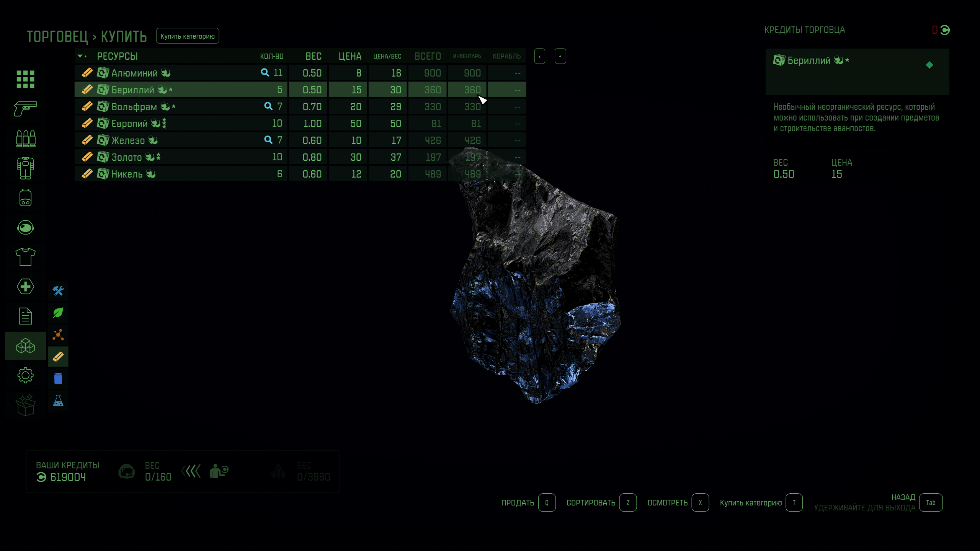The width and height of the screenshot is (980, 551).
Task: Open the backpack category icon
Action: pyautogui.click(x=25, y=198)
